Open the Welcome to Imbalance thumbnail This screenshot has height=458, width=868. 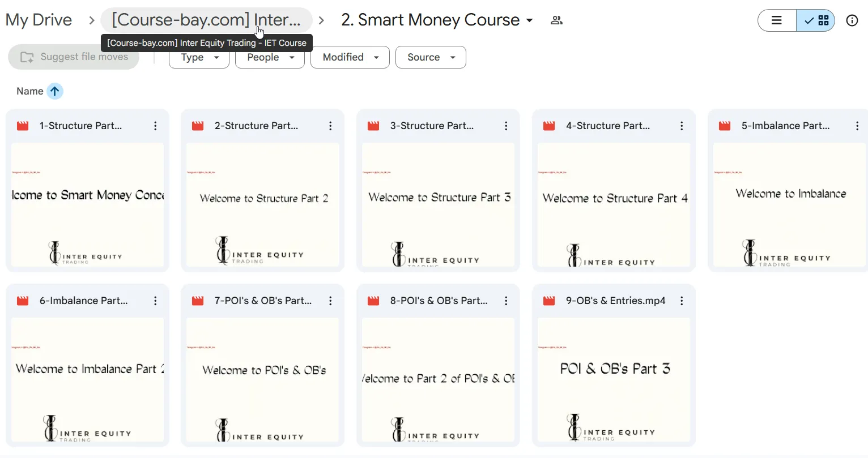(x=790, y=205)
